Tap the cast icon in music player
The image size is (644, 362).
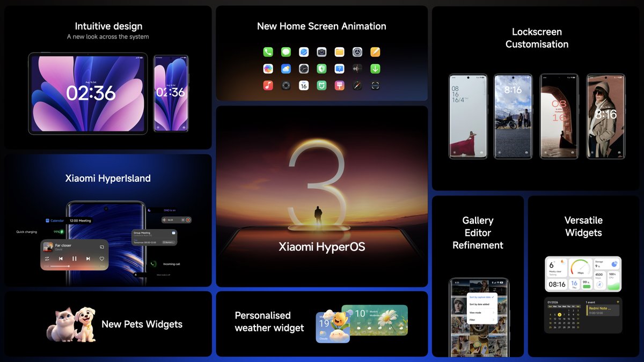102,247
